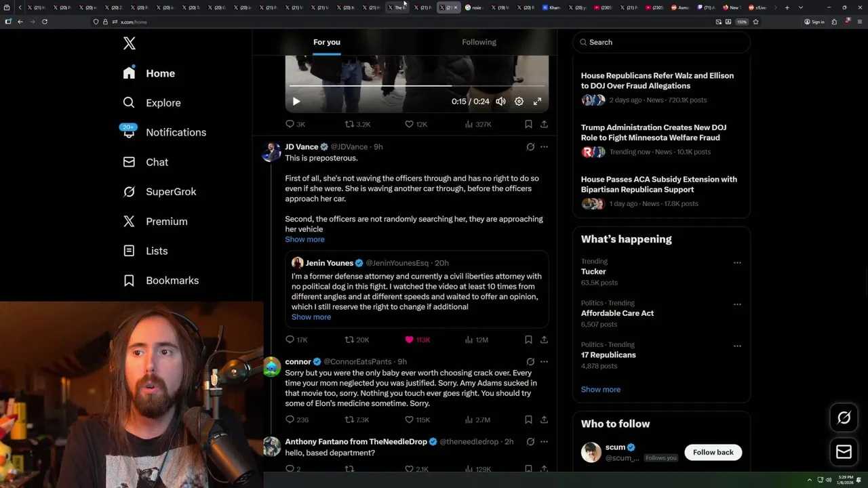
Task: View analytics of the 327K-view video post
Action: pos(478,124)
